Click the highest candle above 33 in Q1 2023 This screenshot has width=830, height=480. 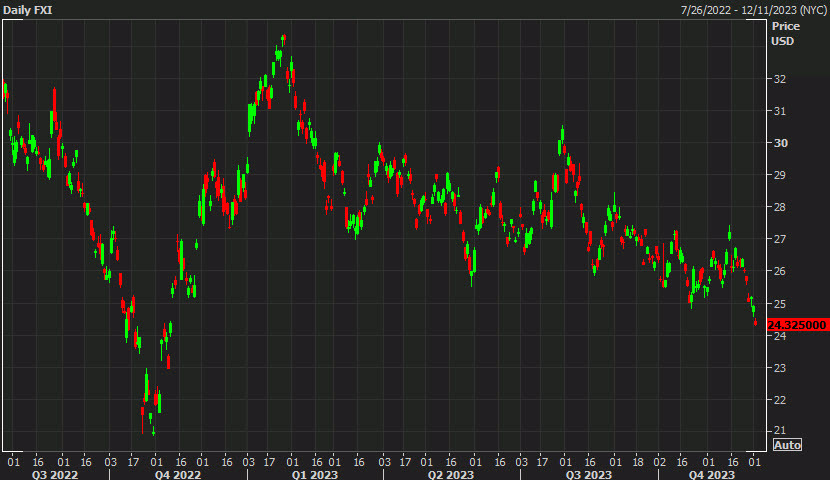284,39
